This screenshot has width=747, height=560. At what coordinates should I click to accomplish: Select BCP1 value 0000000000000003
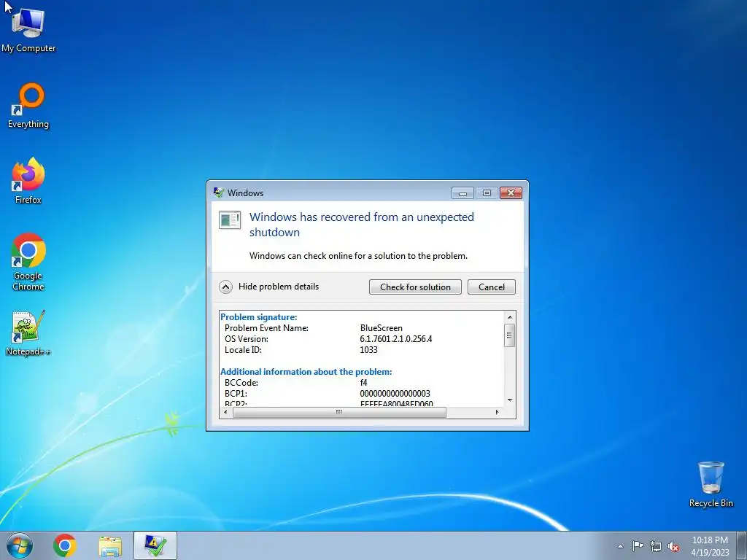[395, 393]
